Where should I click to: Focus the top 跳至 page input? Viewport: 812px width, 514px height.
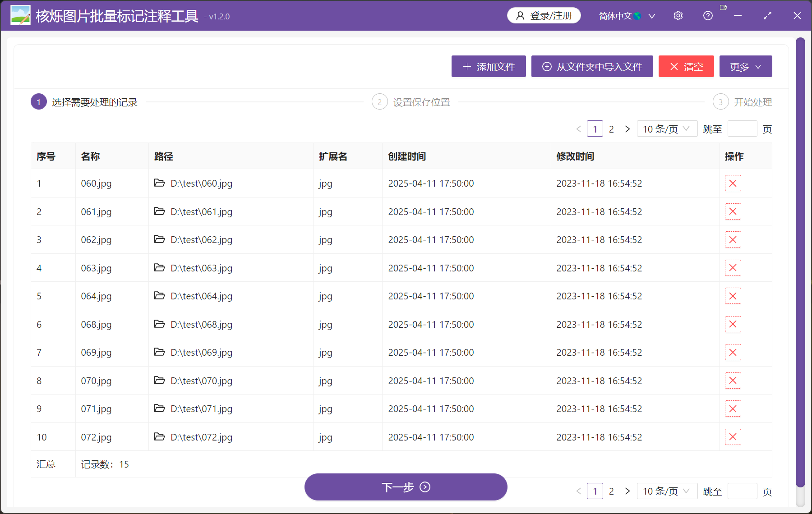click(742, 129)
